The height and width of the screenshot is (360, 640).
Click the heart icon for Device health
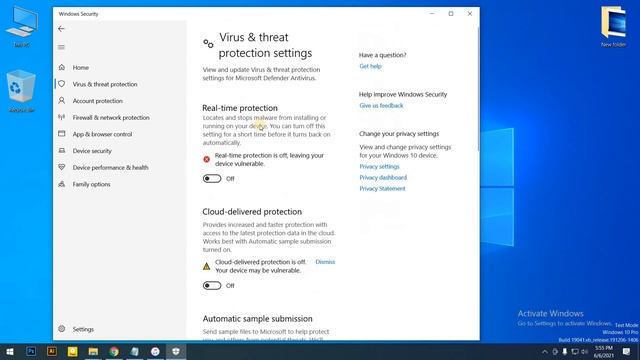(62, 167)
